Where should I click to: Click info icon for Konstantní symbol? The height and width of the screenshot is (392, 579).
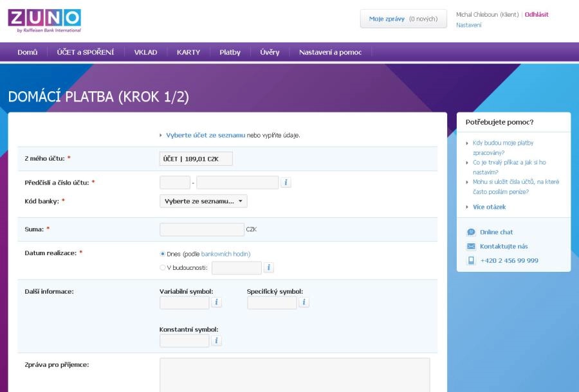pos(217,341)
